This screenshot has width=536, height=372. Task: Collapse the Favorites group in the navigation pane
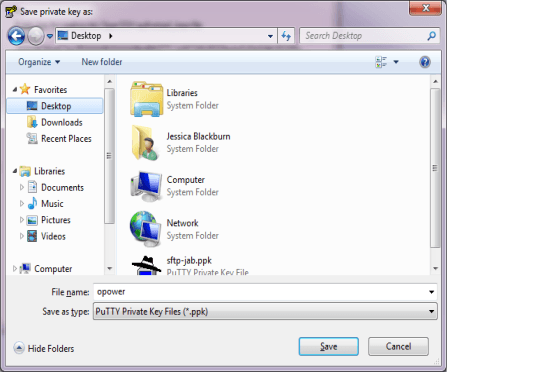click(x=15, y=90)
